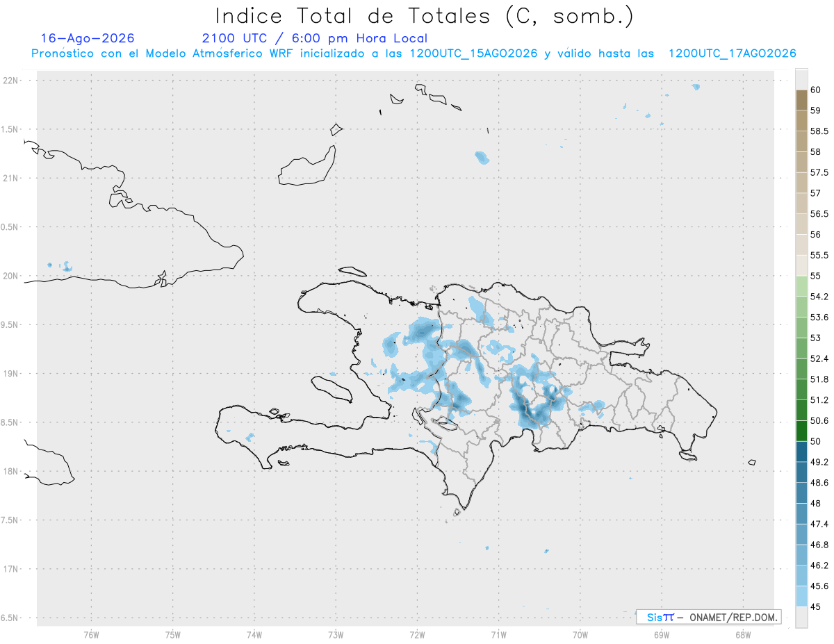Click the colorbar value 50.6

coord(819,421)
